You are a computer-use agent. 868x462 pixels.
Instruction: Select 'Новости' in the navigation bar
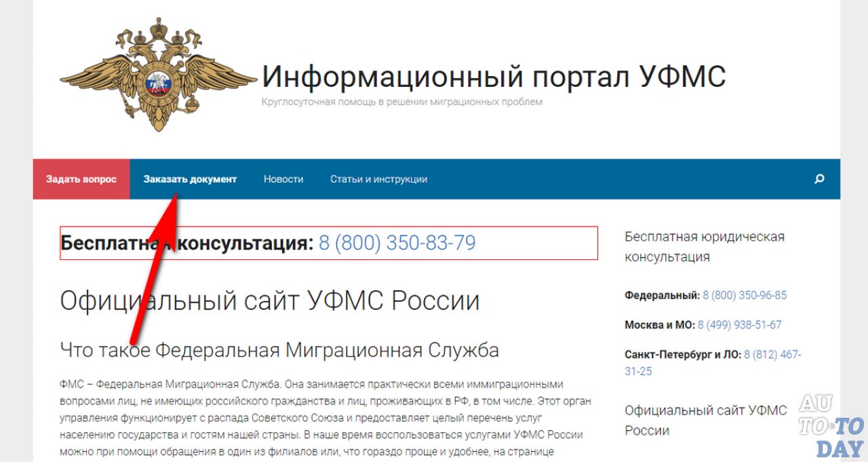[283, 178]
